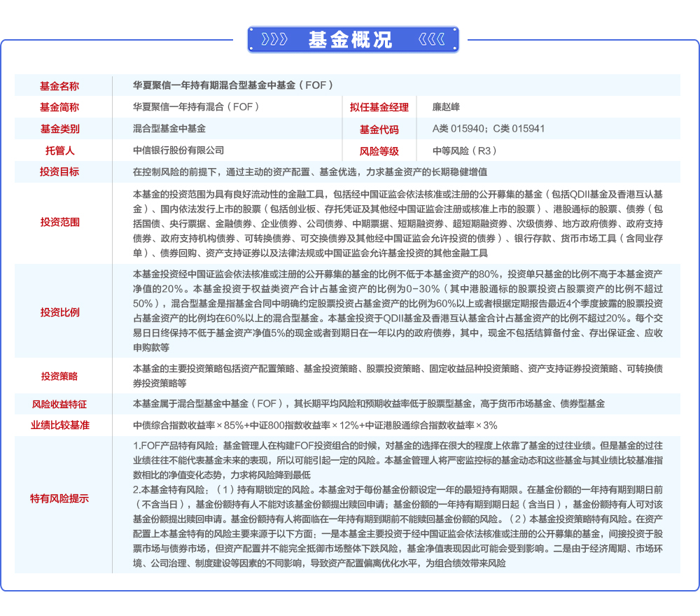Click the fund manager name 廉赵峰
This screenshot has height=616, width=700.
[446, 106]
